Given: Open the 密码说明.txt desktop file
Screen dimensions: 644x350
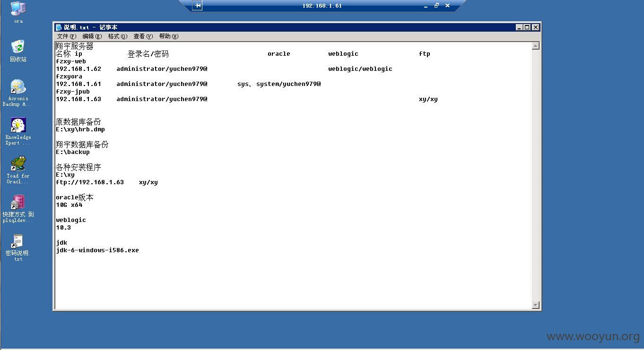Looking at the screenshot, I should [x=18, y=248].
